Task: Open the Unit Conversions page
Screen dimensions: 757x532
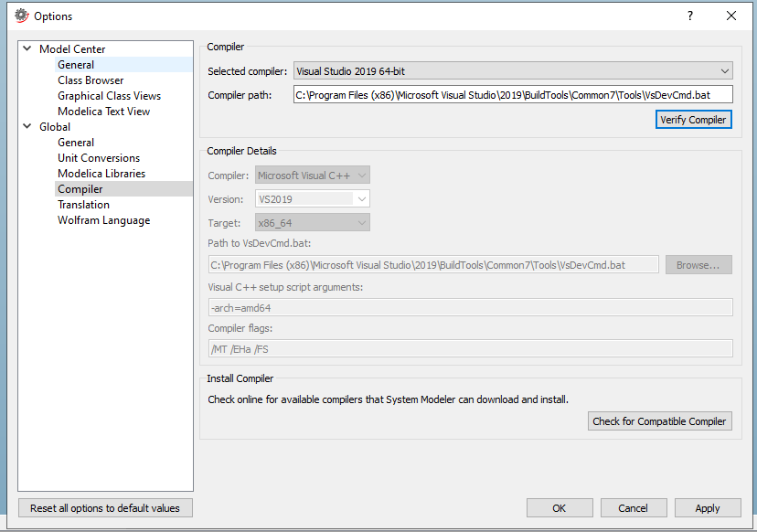Action: [99, 158]
